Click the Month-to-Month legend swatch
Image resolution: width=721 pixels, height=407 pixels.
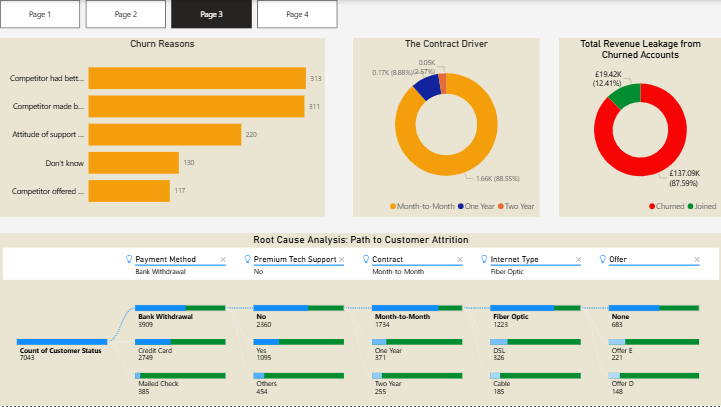click(393, 206)
